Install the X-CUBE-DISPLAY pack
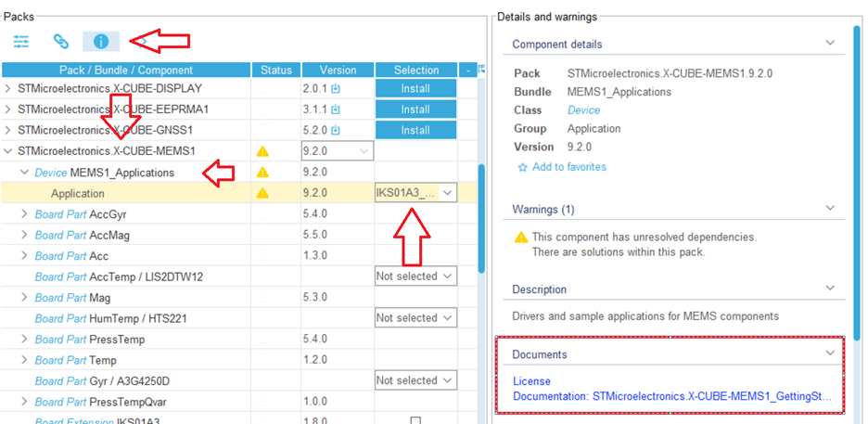Image resolution: width=868 pixels, height=424 pixels. 415,88
